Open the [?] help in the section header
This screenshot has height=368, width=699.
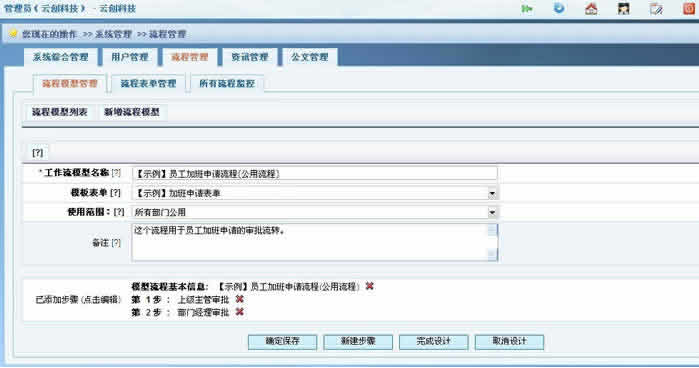coord(38,153)
